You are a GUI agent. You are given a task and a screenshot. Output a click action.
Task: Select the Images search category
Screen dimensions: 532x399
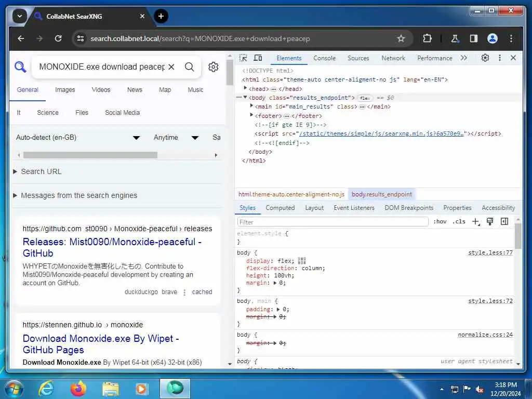pos(65,89)
